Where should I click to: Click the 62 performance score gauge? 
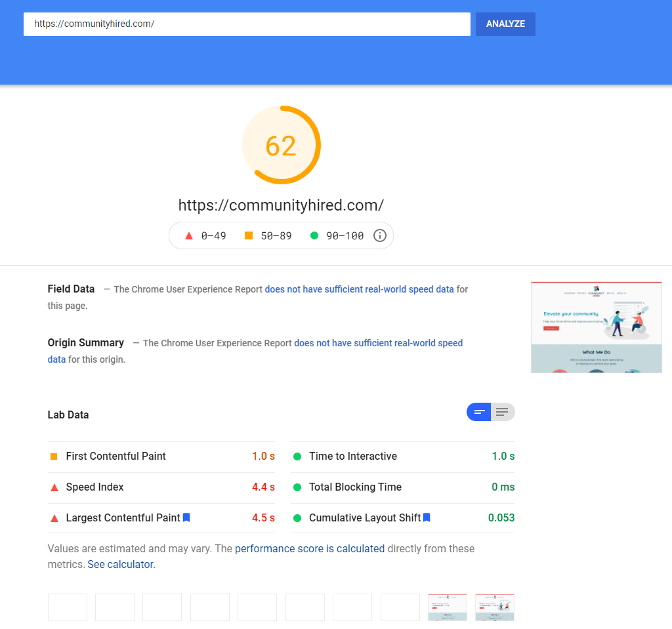pyautogui.click(x=281, y=145)
